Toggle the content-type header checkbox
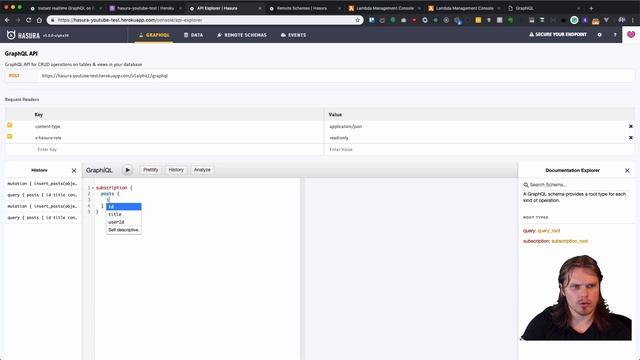 (9, 125)
